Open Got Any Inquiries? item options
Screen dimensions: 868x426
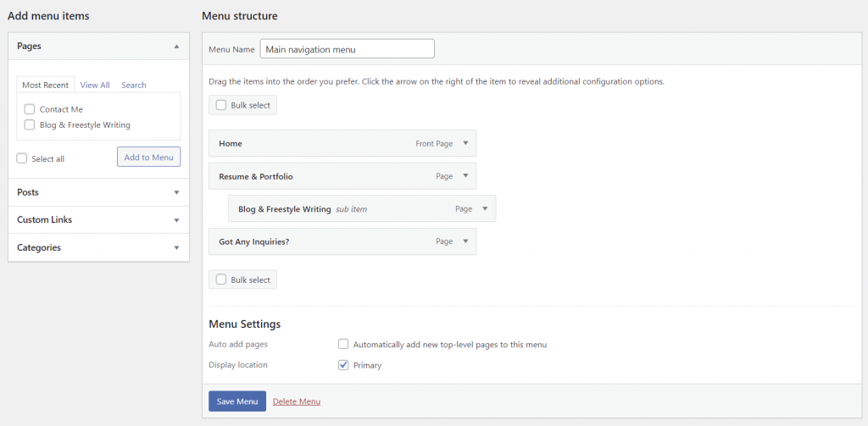coord(465,241)
